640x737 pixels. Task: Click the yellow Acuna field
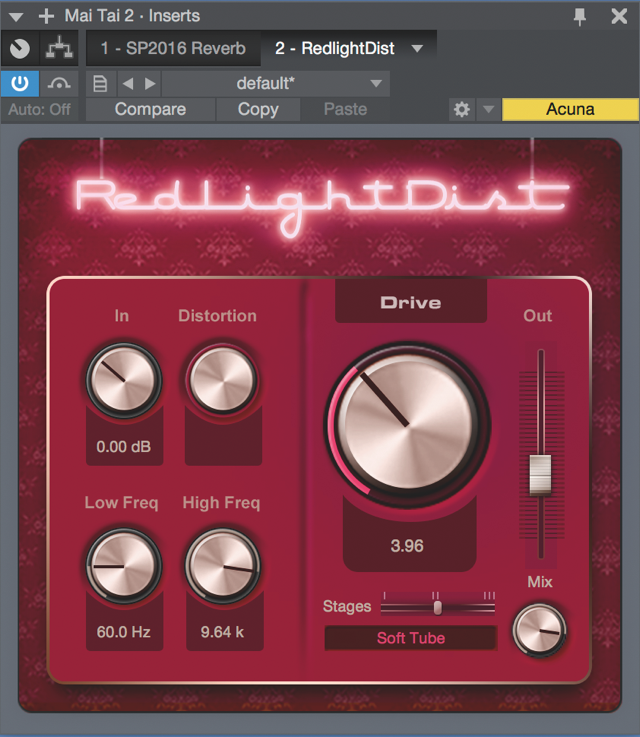click(x=570, y=110)
